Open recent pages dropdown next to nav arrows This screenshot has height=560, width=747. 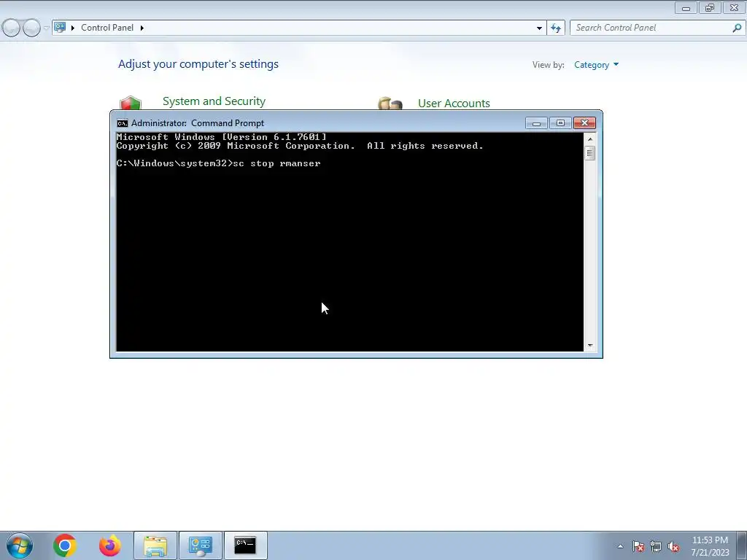point(46,28)
